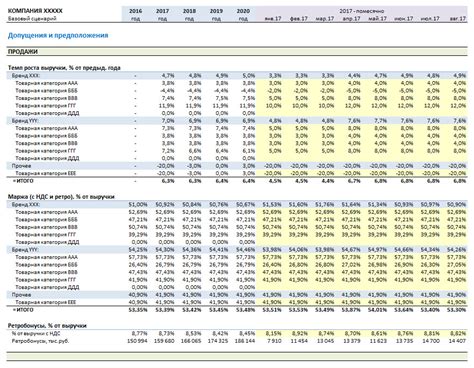474x368 pixels.
Task: Select Товарная категория ГГГ under Бренд XXX growth
Action: [46, 106]
